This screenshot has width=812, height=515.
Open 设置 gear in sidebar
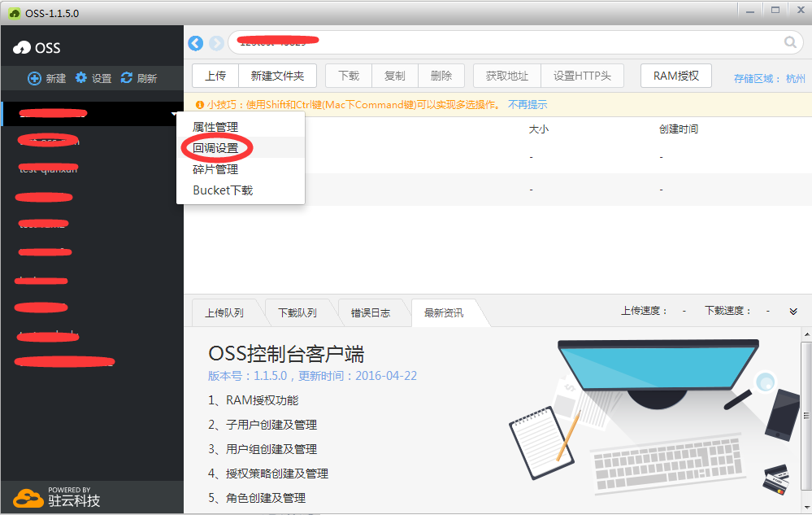click(80, 78)
